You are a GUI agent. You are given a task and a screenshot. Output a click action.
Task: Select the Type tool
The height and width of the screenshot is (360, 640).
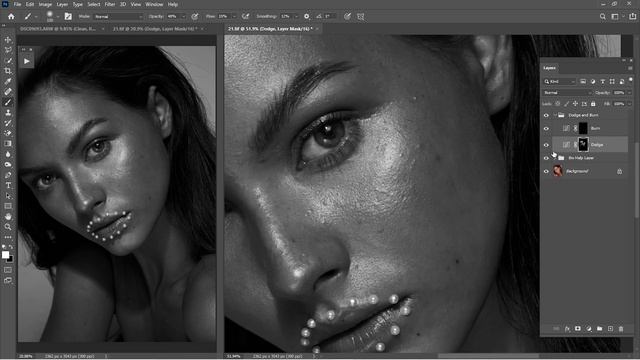8,185
